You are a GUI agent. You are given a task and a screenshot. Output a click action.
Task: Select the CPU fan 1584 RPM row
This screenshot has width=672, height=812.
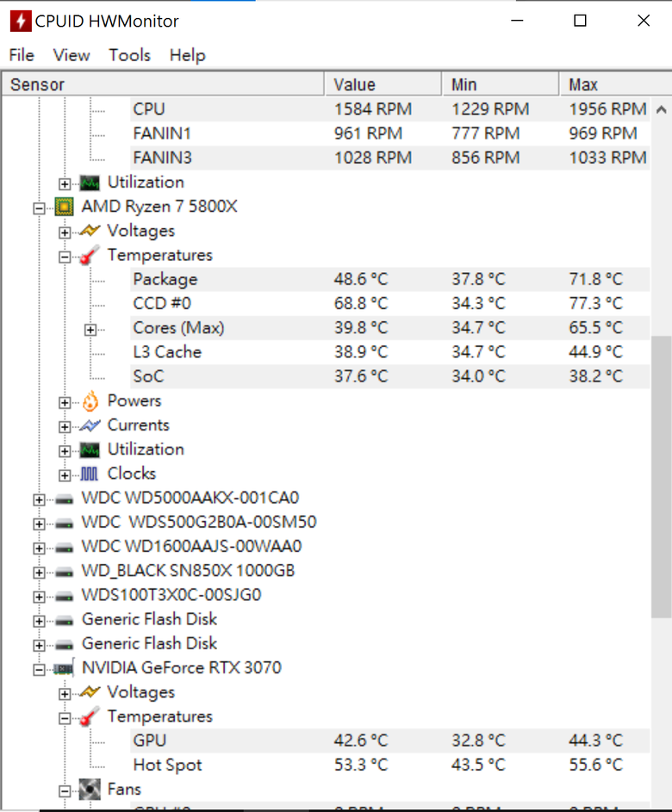pos(389,109)
